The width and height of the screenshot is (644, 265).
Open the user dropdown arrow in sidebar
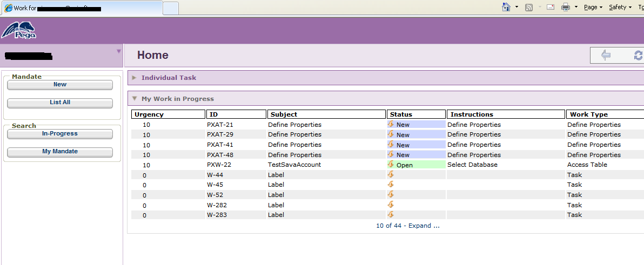[118, 51]
